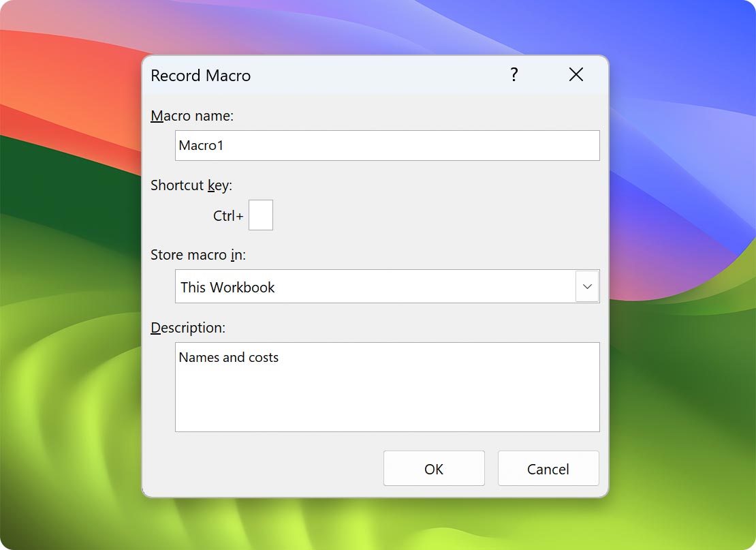Select the "Names and costs" description text
Viewport: 756px width, 550px height.
[228, 356]
